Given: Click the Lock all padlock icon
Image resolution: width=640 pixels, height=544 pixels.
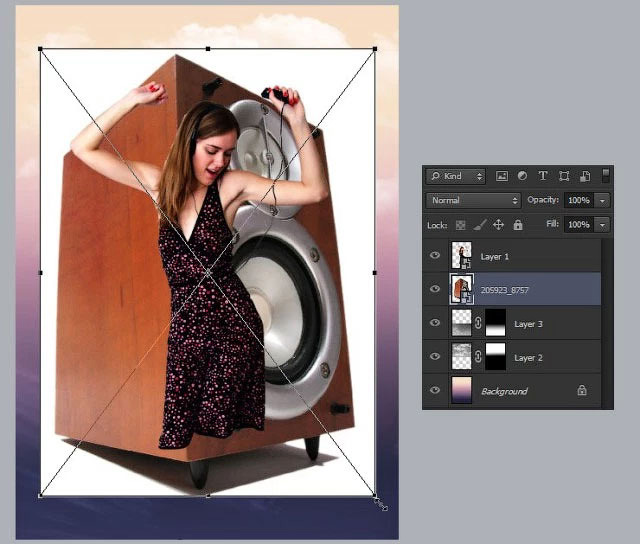Looking at the screenshot, I should click(518, 225).
